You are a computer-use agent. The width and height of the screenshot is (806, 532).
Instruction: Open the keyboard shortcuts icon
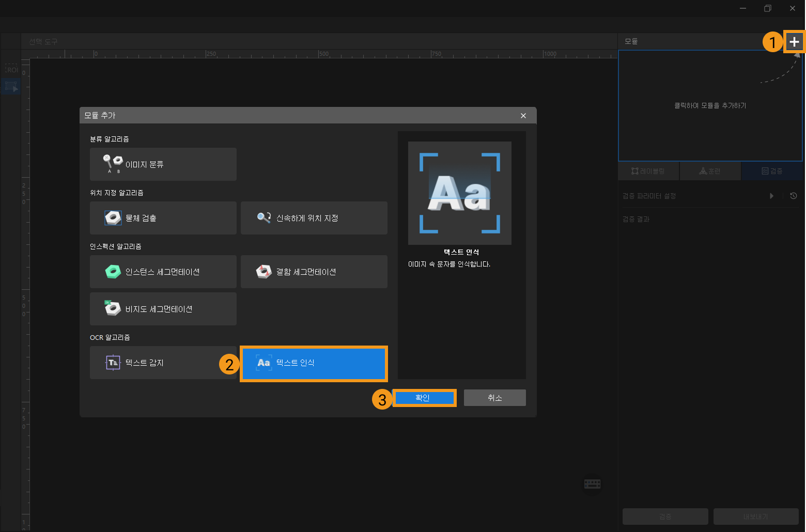coord(592,484)
